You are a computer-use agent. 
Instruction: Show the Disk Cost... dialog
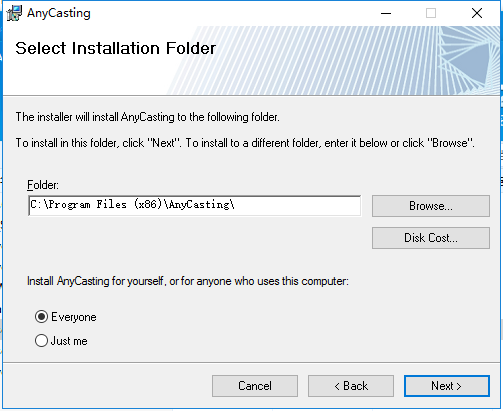pos(431,238)
